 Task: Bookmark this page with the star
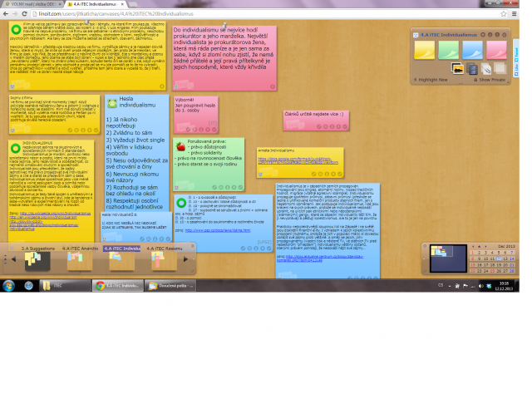tap(503, 14)
